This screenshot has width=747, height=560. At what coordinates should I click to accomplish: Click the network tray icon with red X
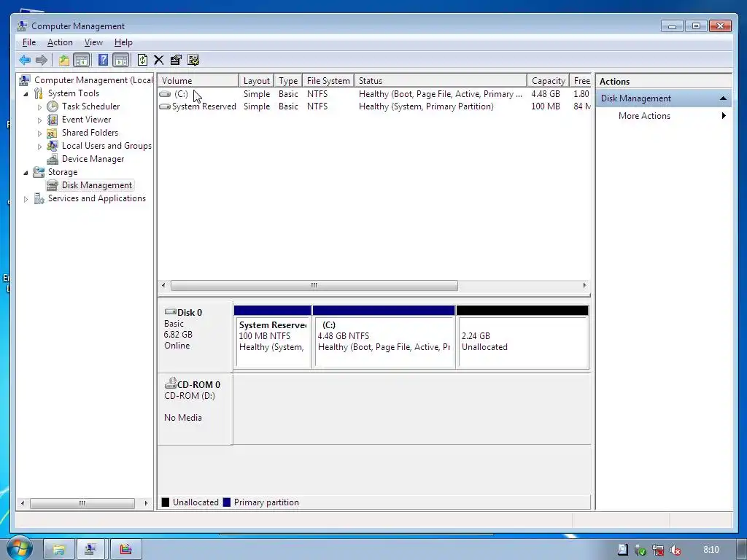658,550
